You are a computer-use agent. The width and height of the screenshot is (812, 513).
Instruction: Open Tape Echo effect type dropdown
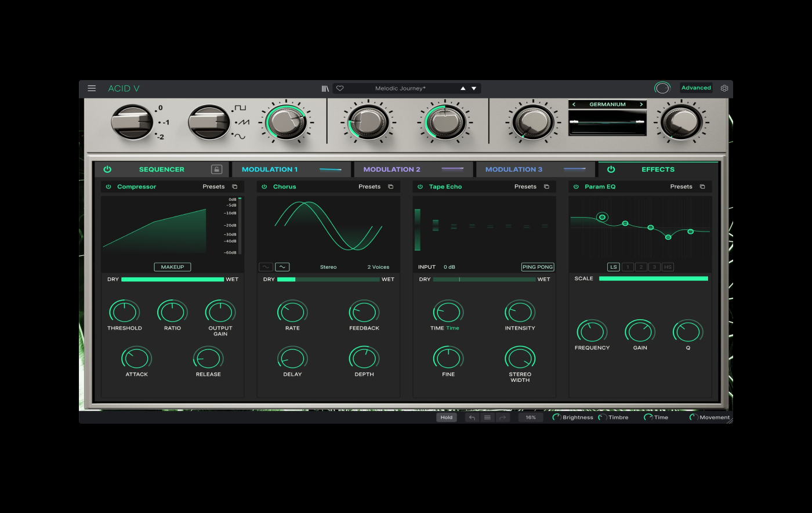pos(445,187)
